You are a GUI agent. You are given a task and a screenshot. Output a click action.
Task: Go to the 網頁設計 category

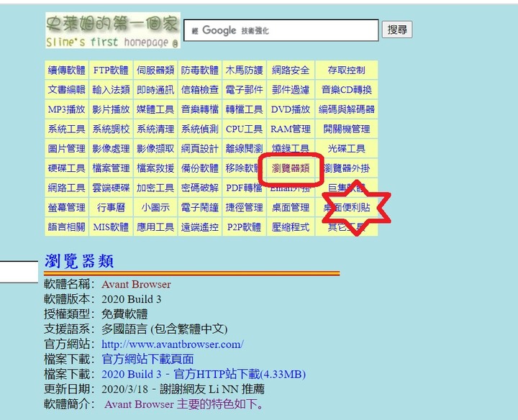(200, 149)
